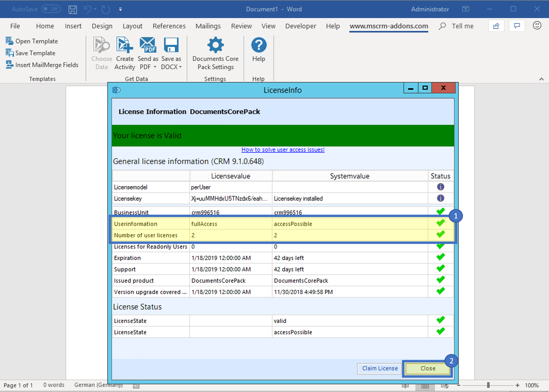
Task: Click the German (Germany) language indicator
Action: (x=98, y=385)
